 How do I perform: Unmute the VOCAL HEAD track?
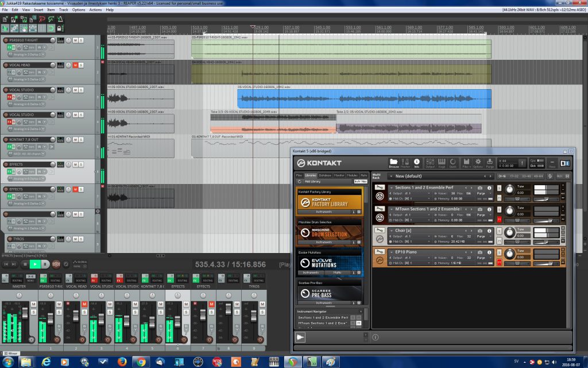(x=75, y=65)
